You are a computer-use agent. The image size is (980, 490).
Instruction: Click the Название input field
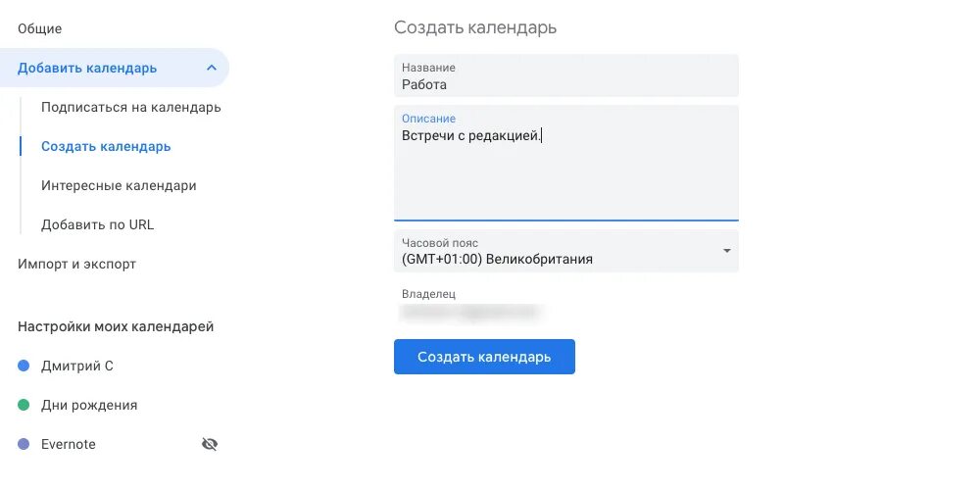[566, 75]
